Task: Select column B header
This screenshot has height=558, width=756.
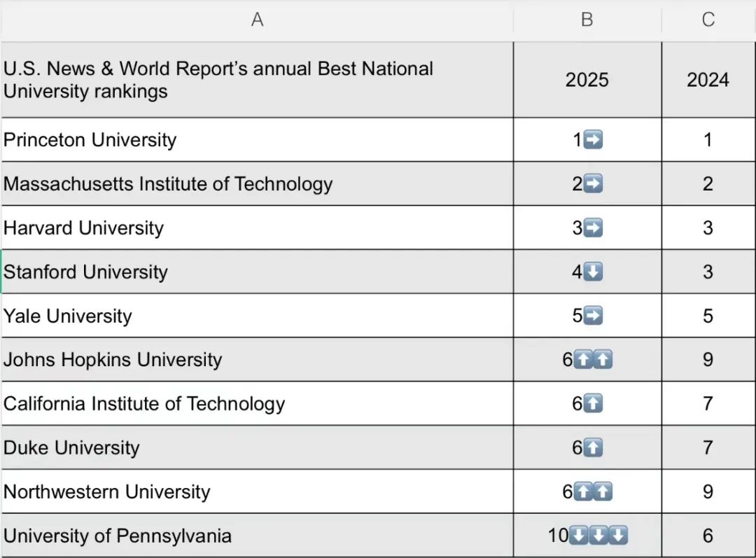Action: click(587, 20)
